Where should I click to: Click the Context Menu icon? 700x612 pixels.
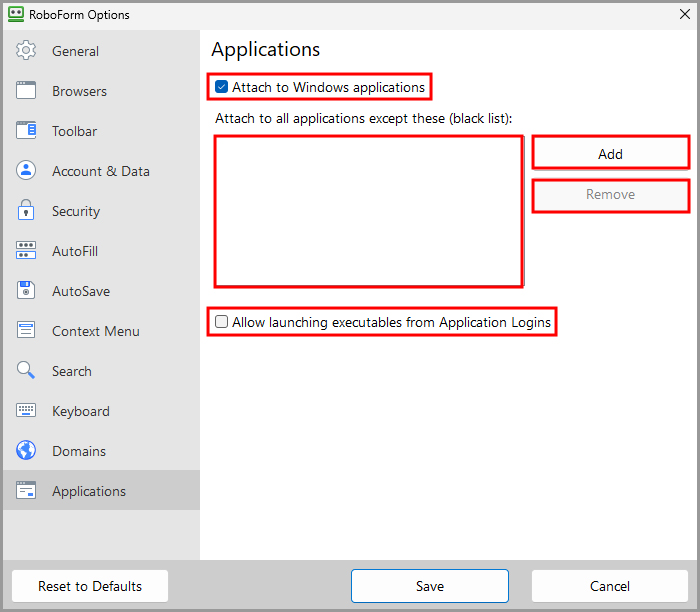[26, 330]
